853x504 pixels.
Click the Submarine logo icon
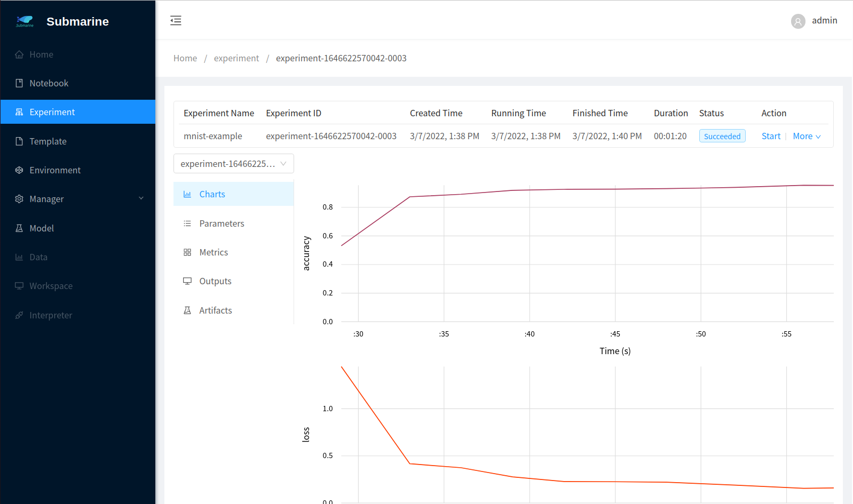click(x=25, y=21)
